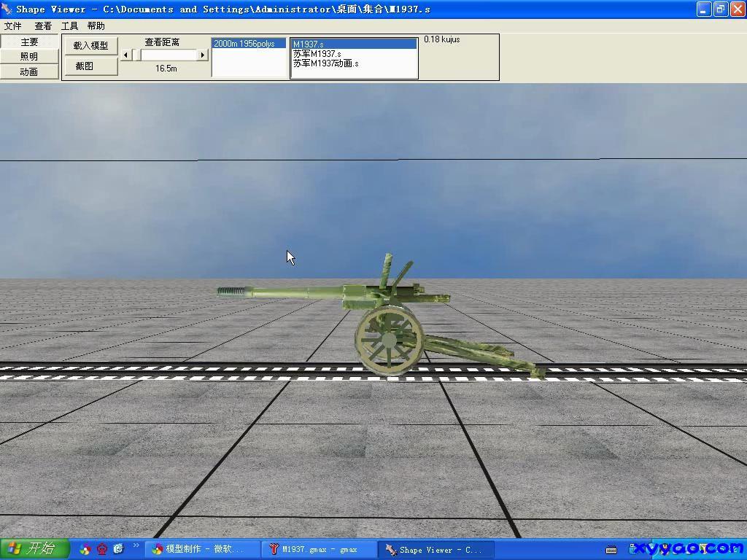Image resolution: width=747 pixels, height=560 pixels.
Task: Open the 开始 Start menu
Action: point(34,549)
